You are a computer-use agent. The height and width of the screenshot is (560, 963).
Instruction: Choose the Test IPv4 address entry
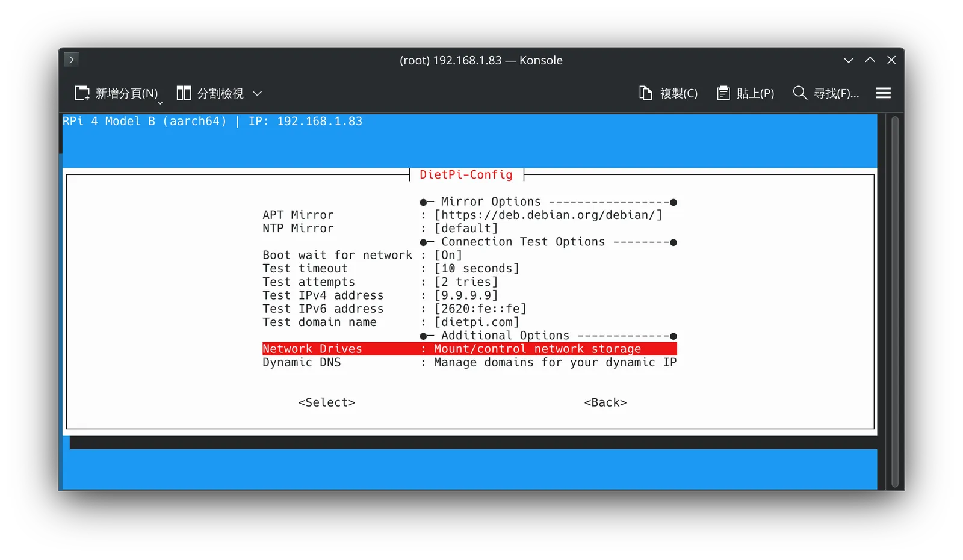click(x=469, y=295)
